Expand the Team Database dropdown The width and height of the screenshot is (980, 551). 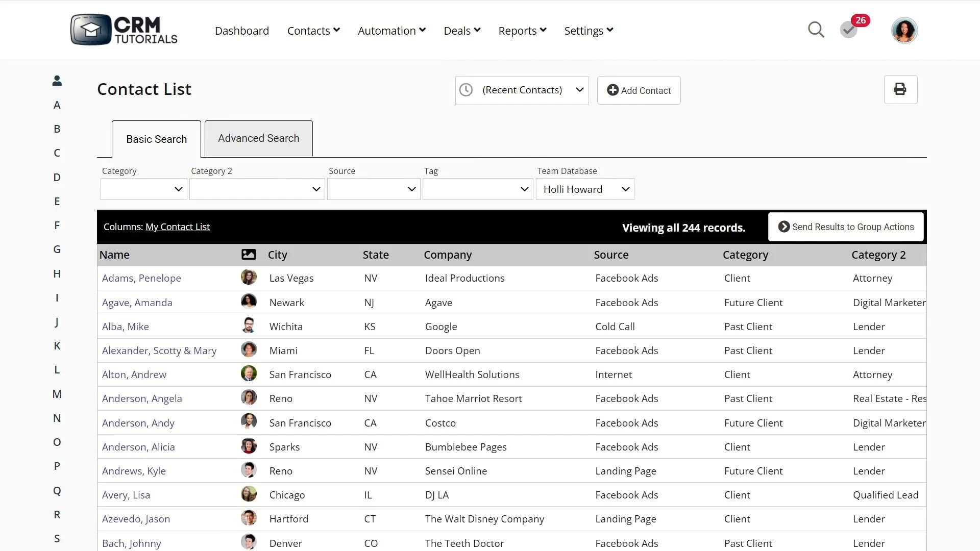585,189
